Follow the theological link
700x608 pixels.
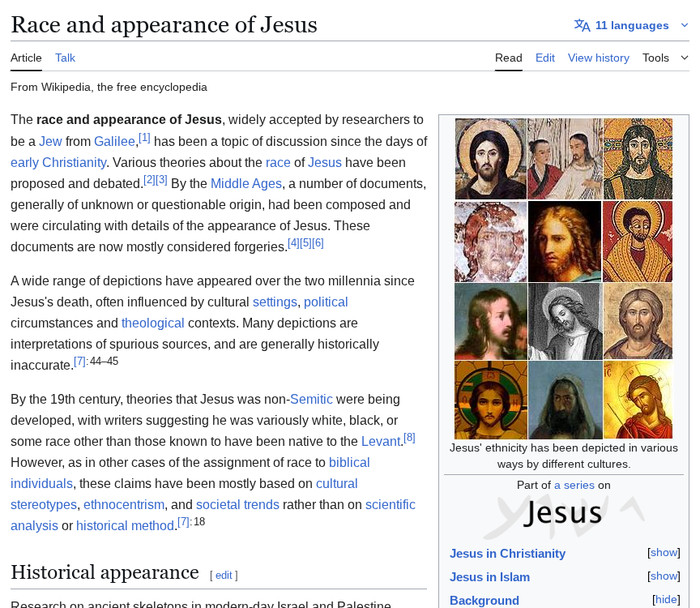[152, 323]
